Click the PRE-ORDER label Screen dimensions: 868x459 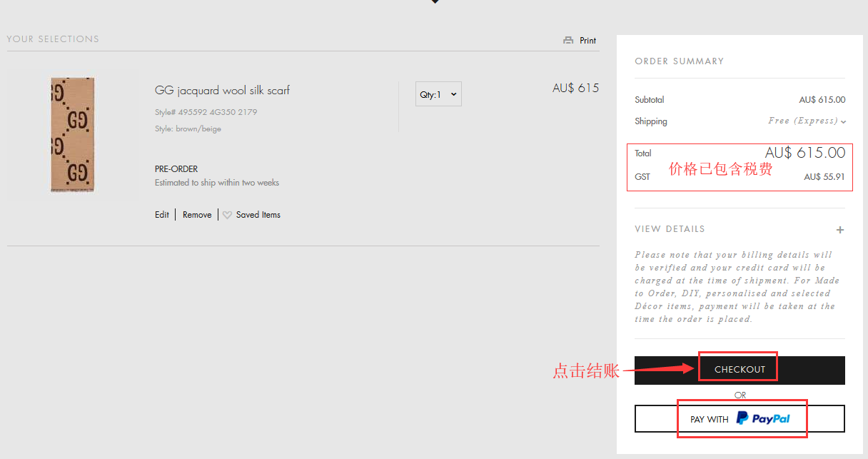(176, 169)
